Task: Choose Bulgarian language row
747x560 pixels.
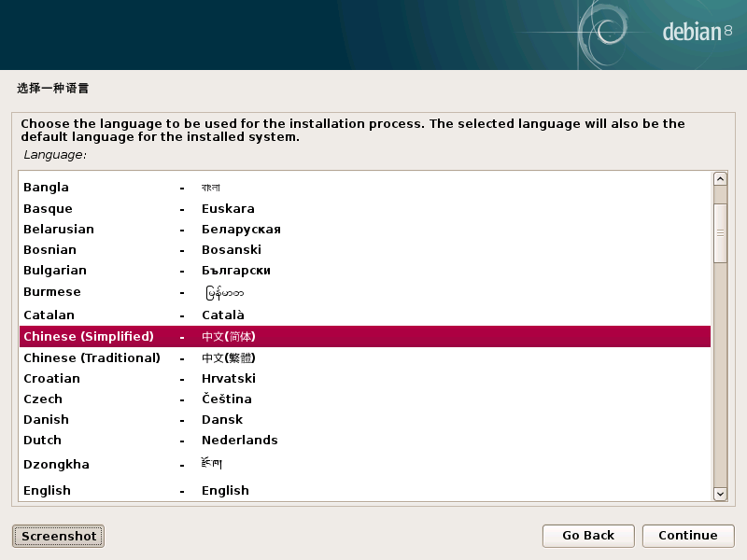Action: point(365,270)
